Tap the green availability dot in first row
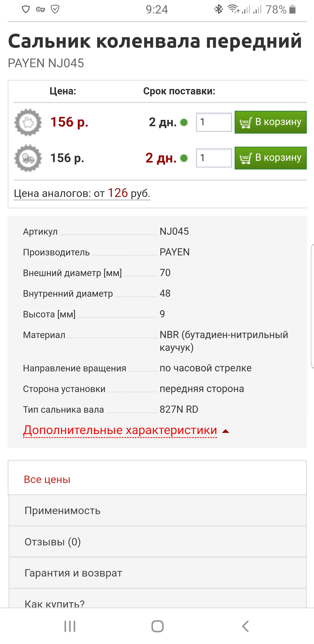Image resolution: width=314 pixels, height=644 pixels. (184, 122)
